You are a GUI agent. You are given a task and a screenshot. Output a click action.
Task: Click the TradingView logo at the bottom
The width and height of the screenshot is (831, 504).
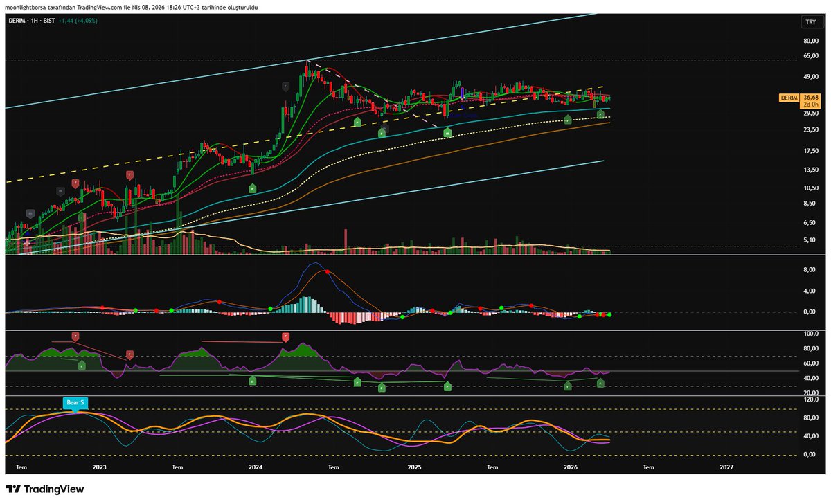45,489
